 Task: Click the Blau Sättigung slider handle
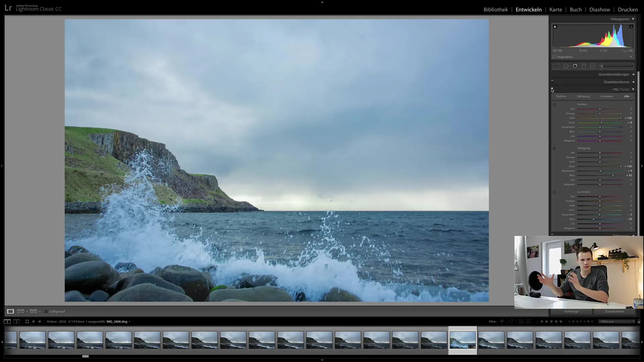point(613,176)
